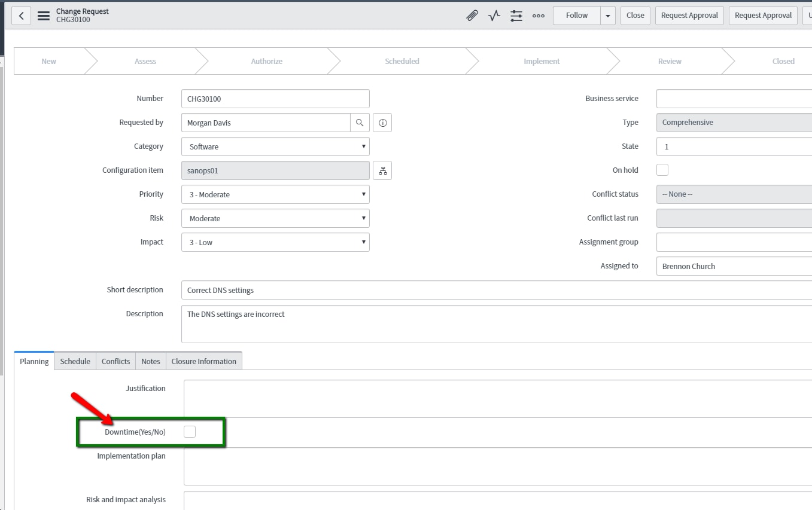812x510 pixels.
Task: Select the Implement workflow stage
Action: coord(542,61)
